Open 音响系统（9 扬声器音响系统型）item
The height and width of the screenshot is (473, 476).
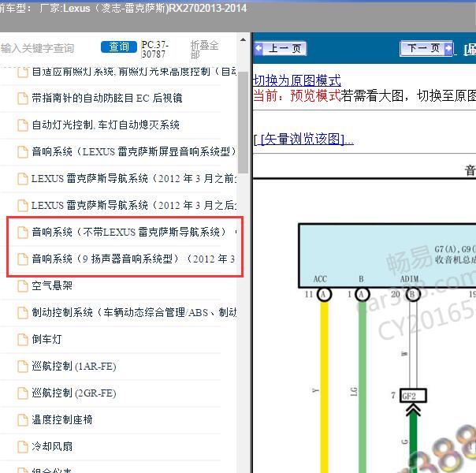click(133, 259)
